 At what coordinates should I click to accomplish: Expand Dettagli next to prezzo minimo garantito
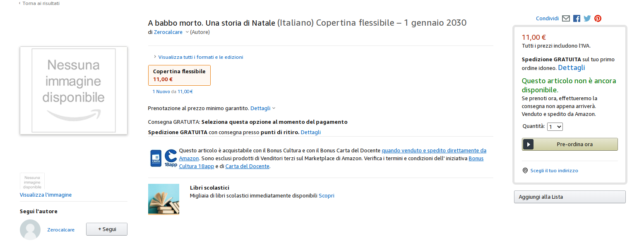(263, 108)
